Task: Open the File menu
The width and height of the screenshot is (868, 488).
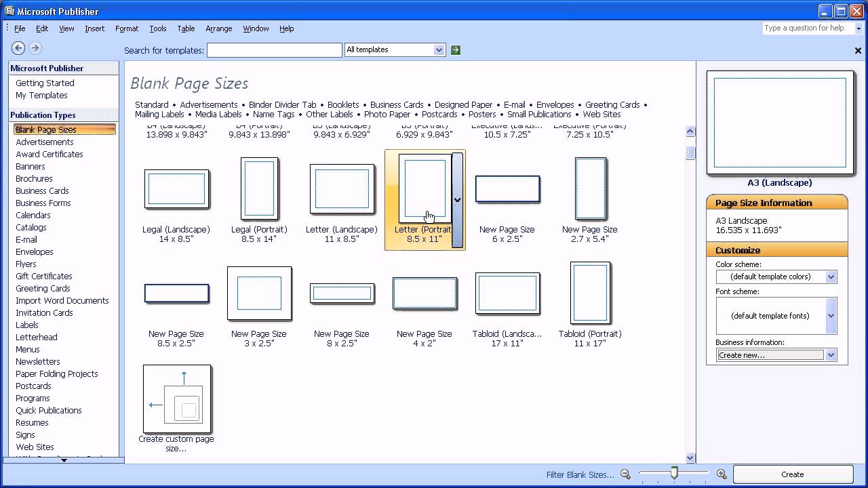Action: click(x=20, y=28)
